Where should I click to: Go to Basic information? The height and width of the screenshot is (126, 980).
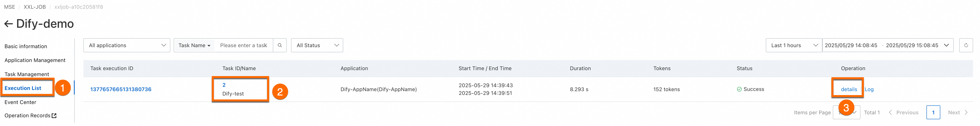26,47
